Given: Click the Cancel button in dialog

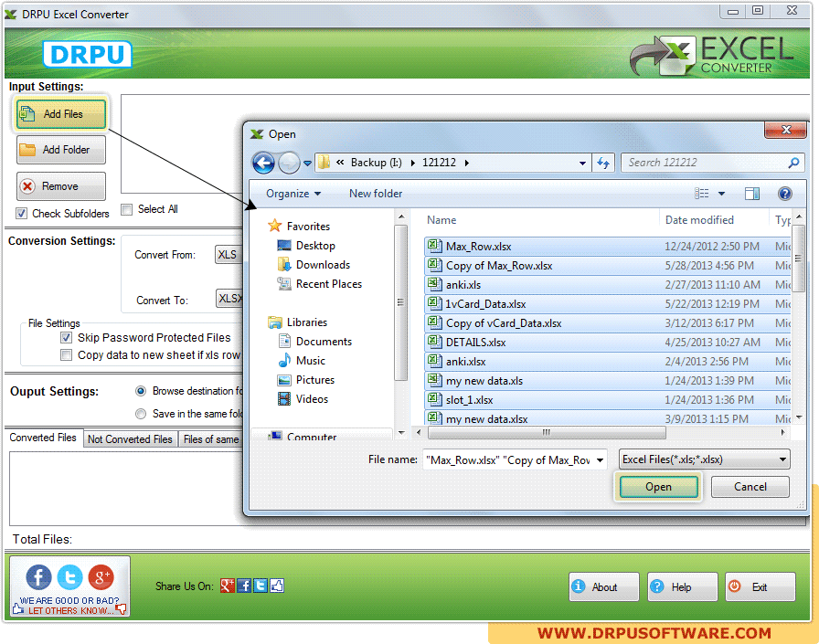Looking at the screenshot, I should click(x=750, y=487).
